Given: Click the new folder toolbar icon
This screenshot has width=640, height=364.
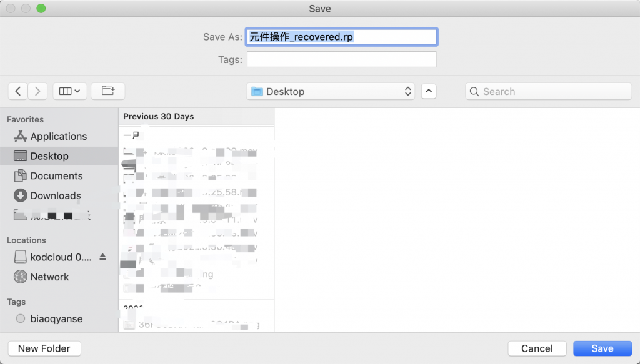Looking at the screenshot, I should [108, 91].
